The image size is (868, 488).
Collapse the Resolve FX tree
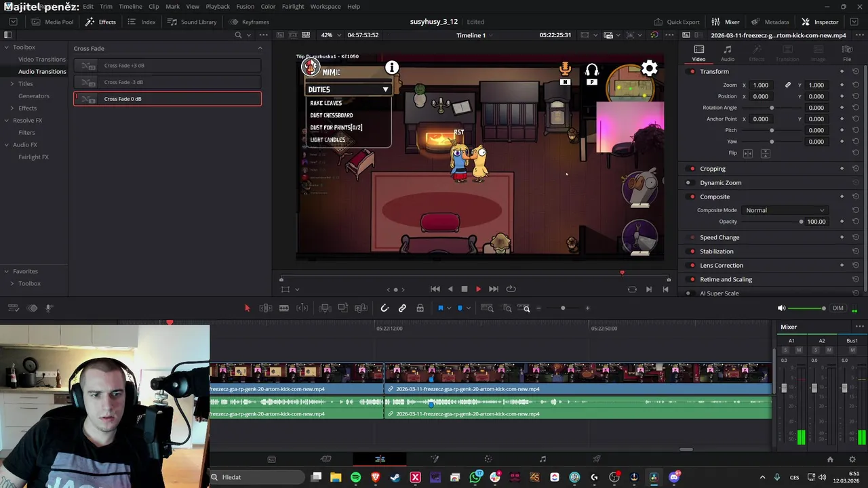(x=7, y=120)
